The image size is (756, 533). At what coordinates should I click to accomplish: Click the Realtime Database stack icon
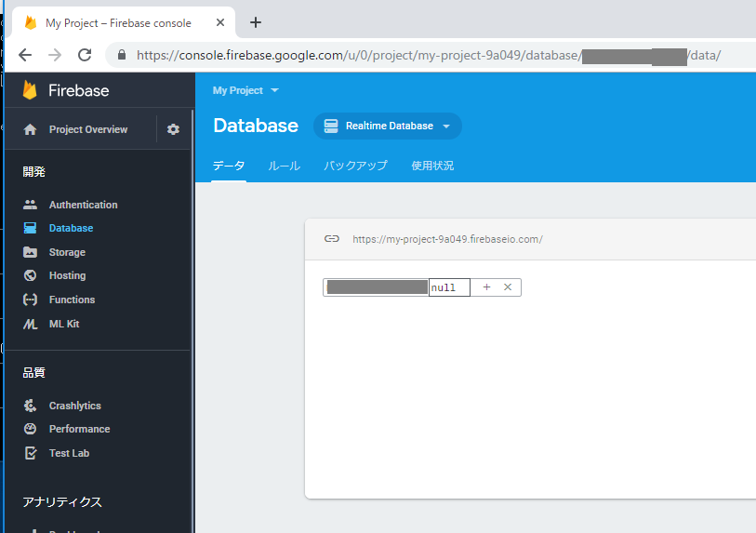tap(331, 126)
